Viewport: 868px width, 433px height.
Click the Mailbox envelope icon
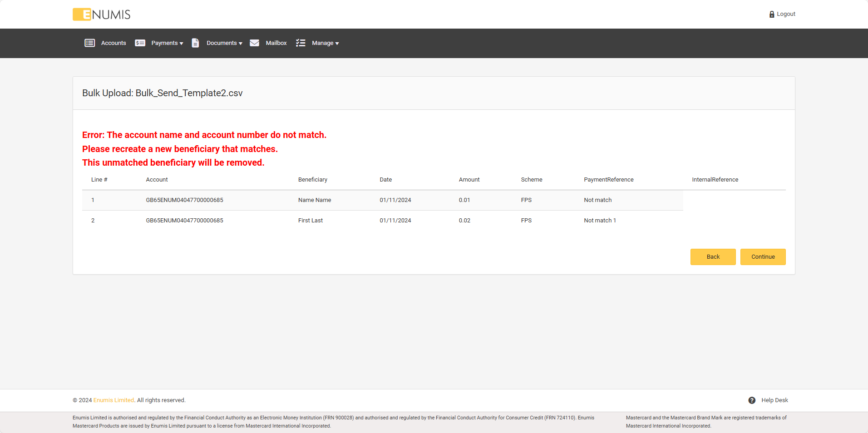pos(254,43)
